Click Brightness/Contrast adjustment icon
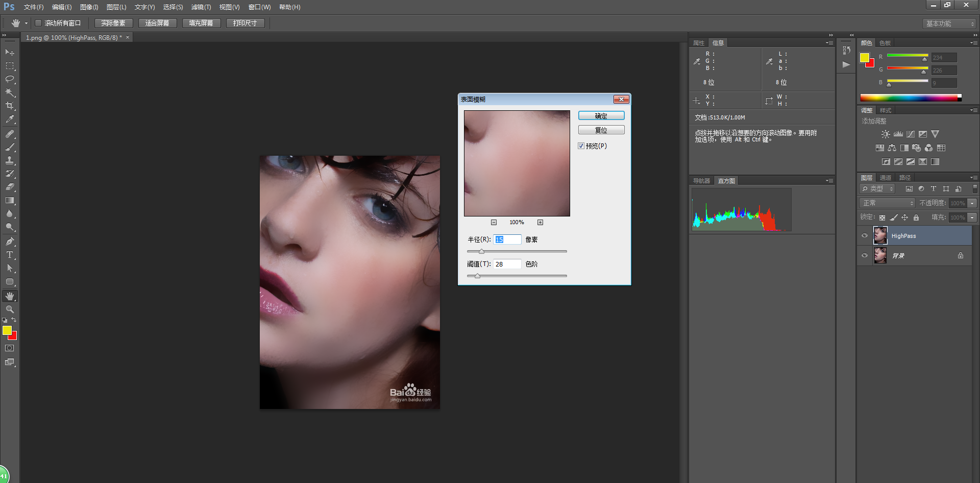 tap(886, 134)
